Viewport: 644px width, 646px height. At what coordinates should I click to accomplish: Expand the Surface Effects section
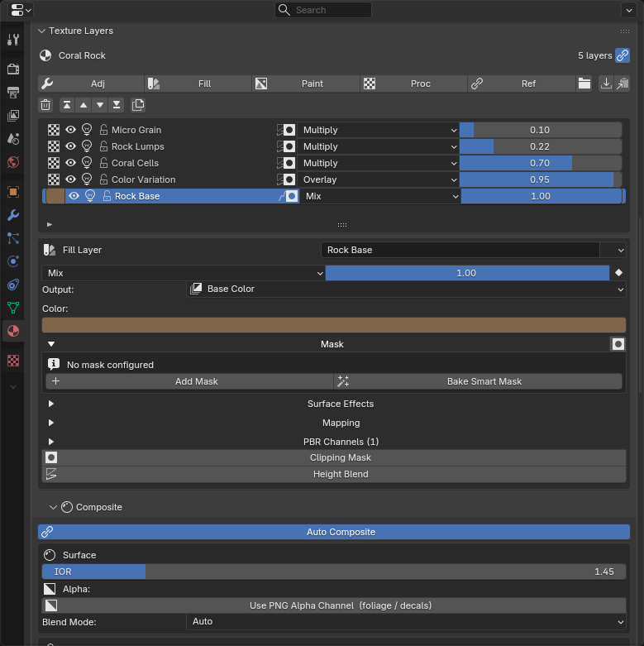coord(51,404)
